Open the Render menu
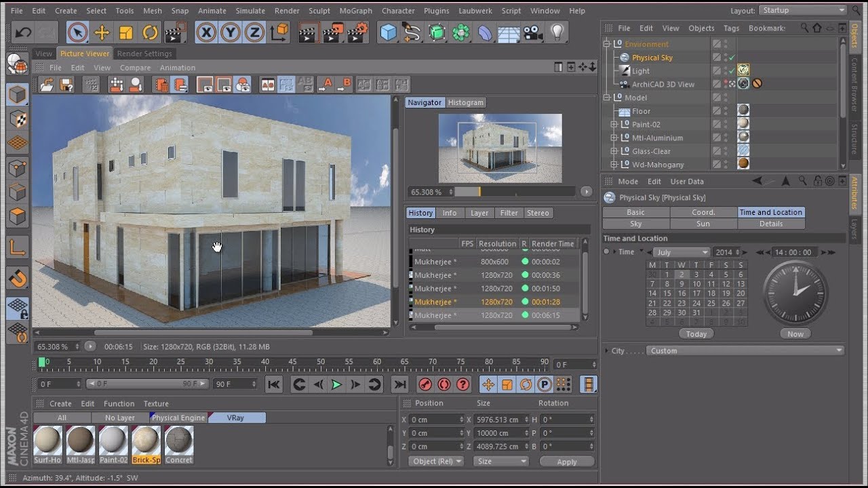This screenshot has width=868, height=488. pyautogui.click(x=287, y=11)
